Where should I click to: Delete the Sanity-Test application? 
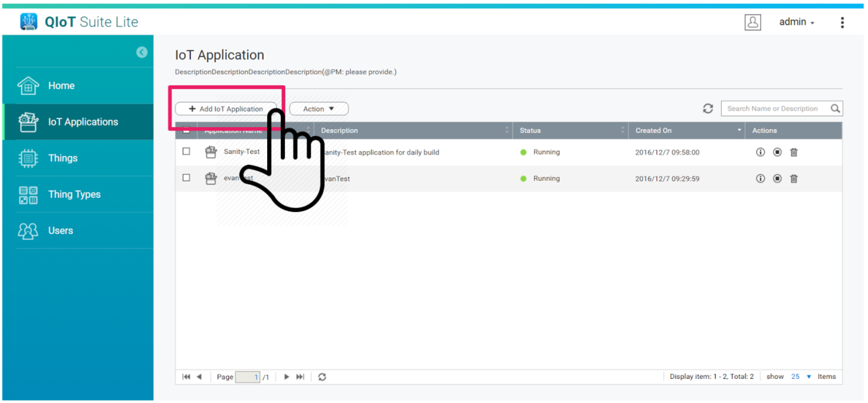tap(794, 151)
